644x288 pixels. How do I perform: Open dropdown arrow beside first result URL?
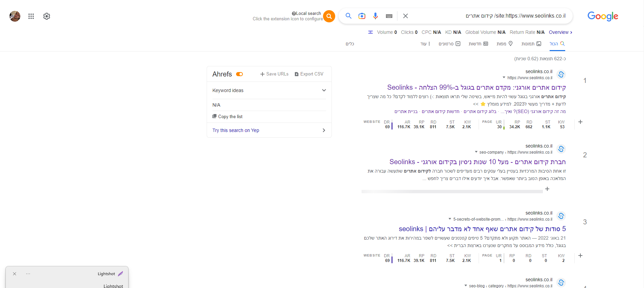pos(504,77)
